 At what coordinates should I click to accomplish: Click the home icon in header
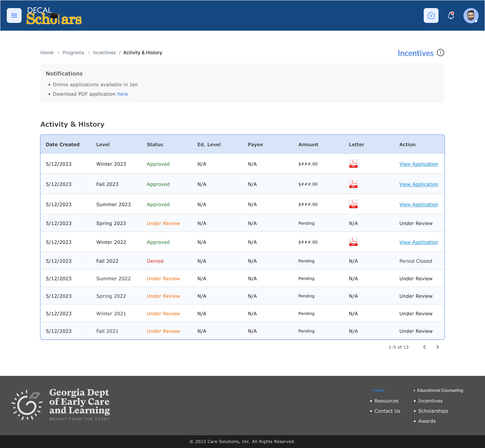click(431, 16)
